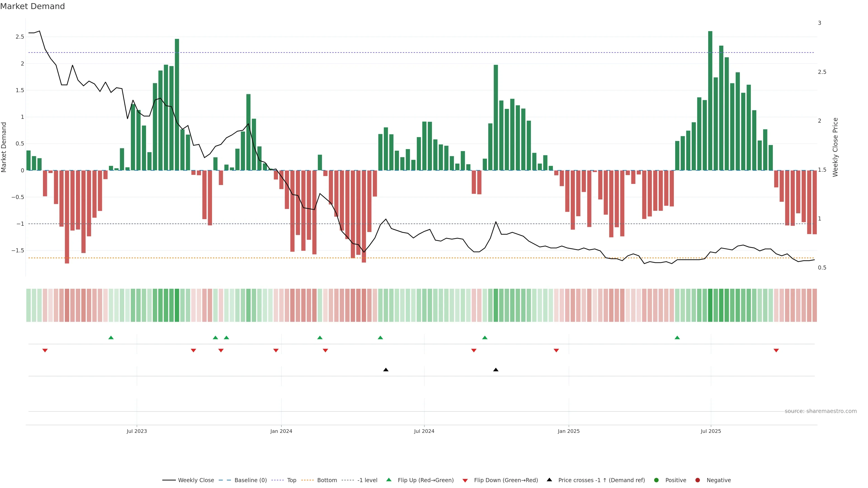
Task: Click first black price-cross triangle marker
Action: (x=386, y=370)
